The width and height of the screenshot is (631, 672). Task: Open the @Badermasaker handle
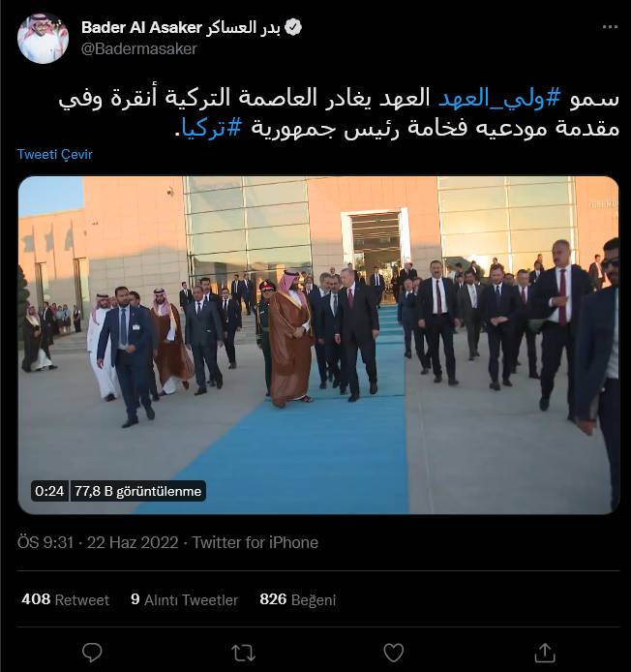pos(138,48)
